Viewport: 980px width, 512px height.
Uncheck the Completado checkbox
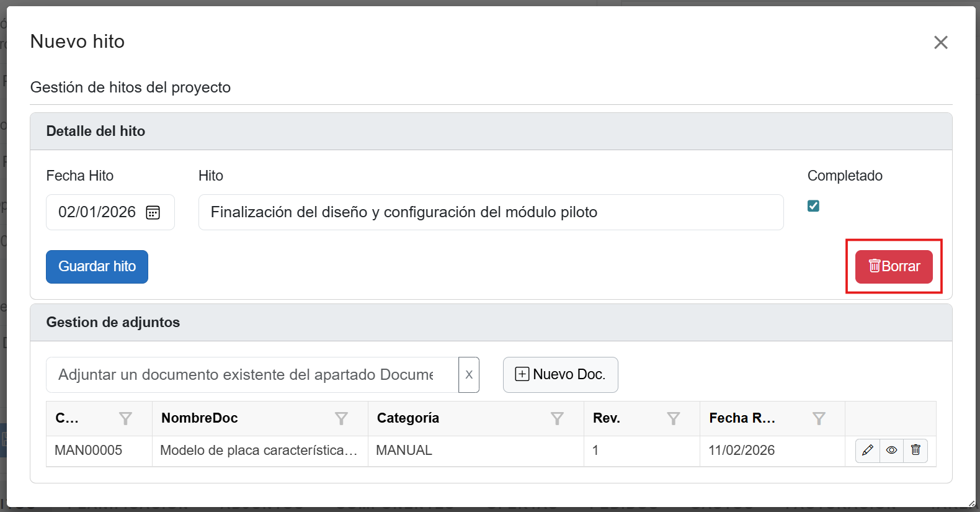pyautogui.click(x=813, y=206)
